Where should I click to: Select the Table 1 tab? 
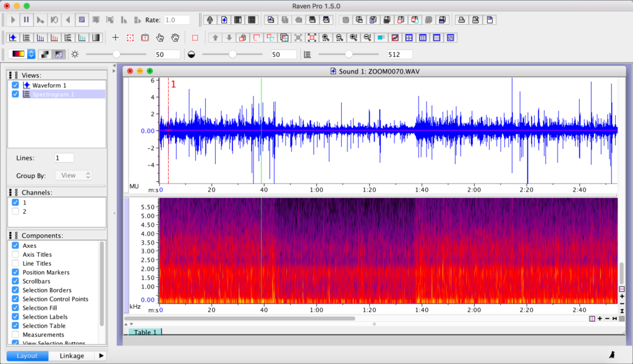(x=145, y=332)
